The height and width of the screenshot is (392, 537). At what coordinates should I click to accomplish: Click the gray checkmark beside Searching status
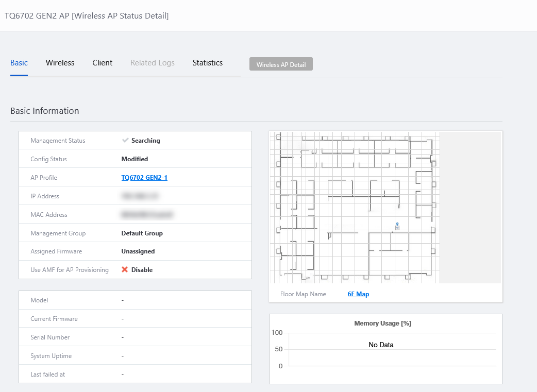[x=125, y=140]
